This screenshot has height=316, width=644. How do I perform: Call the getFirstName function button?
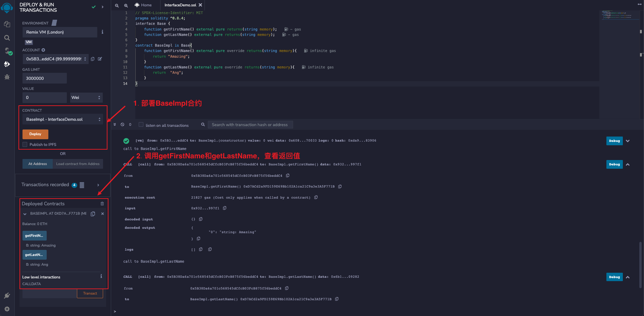[34, 235]
